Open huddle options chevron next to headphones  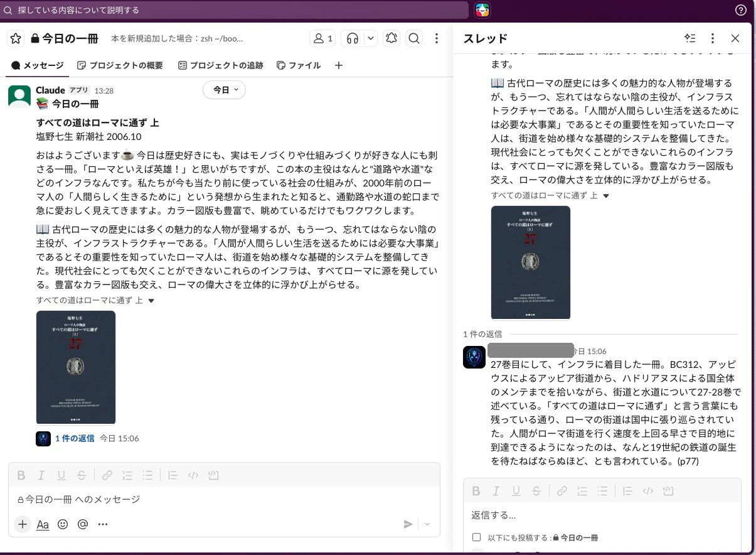[x=371, y=39]
